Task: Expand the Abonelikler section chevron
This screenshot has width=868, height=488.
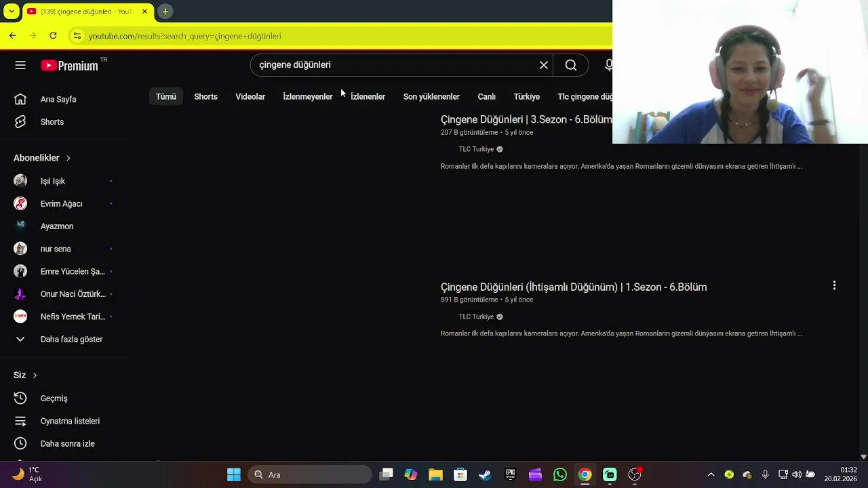Action: point(68,158)
